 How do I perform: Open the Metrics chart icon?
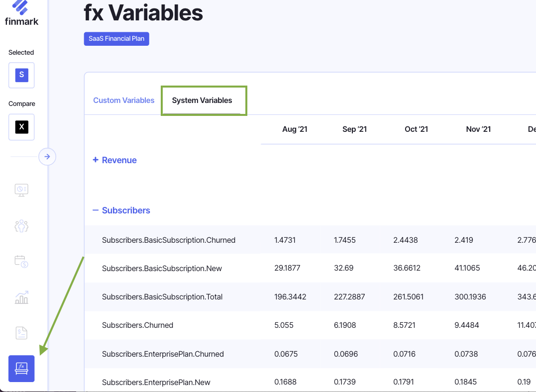pyautogui.click(x=21, y=297)
